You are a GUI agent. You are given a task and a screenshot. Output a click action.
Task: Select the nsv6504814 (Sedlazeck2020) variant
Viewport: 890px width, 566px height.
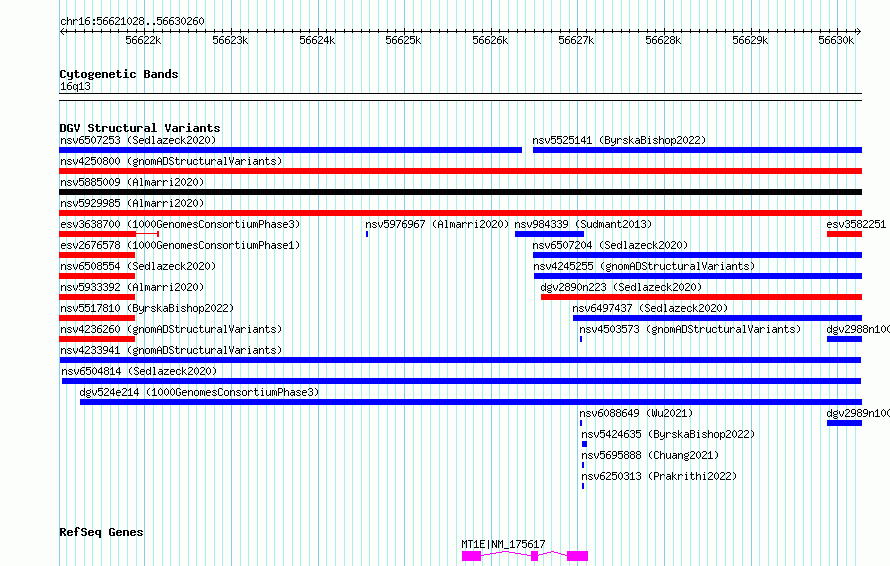(461, 381)
